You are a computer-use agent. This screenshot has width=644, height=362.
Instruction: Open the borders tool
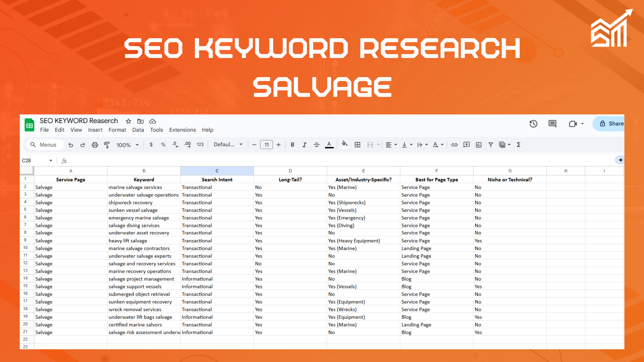pyautogui.click(x=358, y=144)
